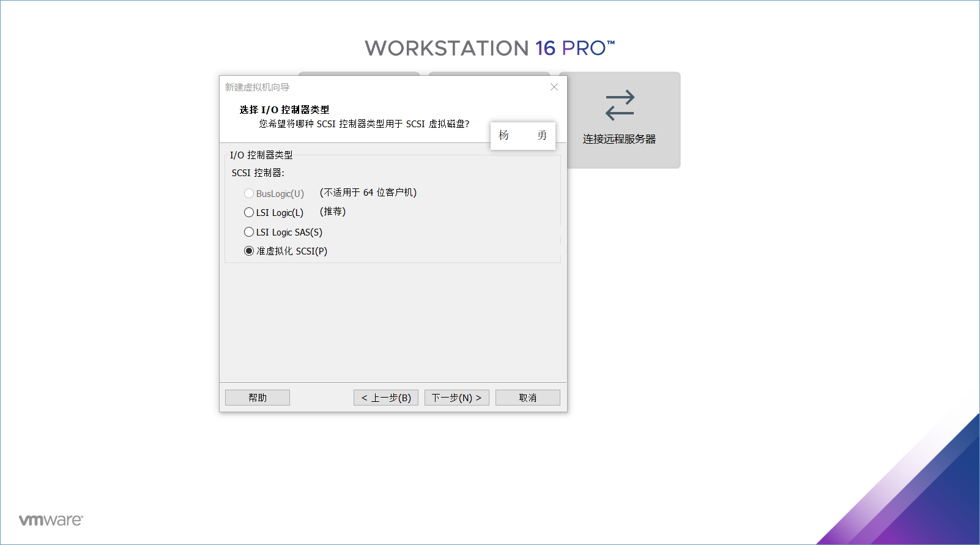Click the 您希望将哪种 SCSI 控制器 question text
This screenshot has height=545, width=980.
pos(364,124)
